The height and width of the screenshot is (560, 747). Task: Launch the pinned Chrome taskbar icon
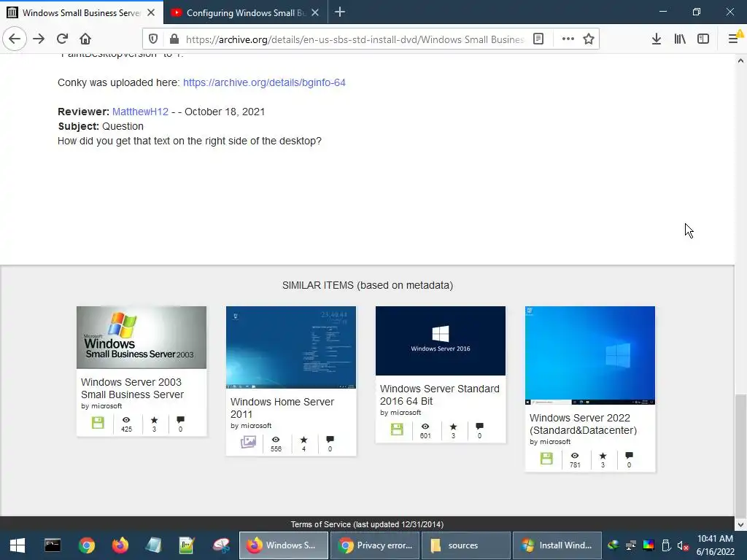point(87,545)
